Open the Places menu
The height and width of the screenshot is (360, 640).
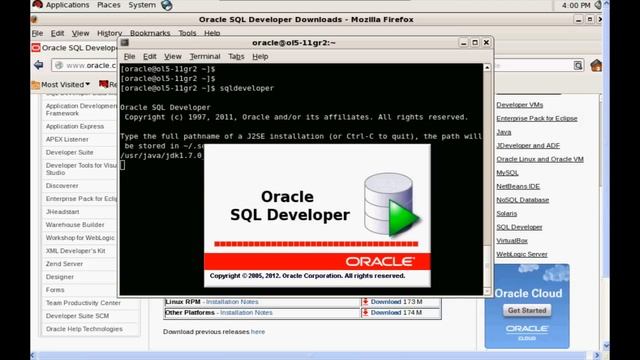(x=109, y=5)
